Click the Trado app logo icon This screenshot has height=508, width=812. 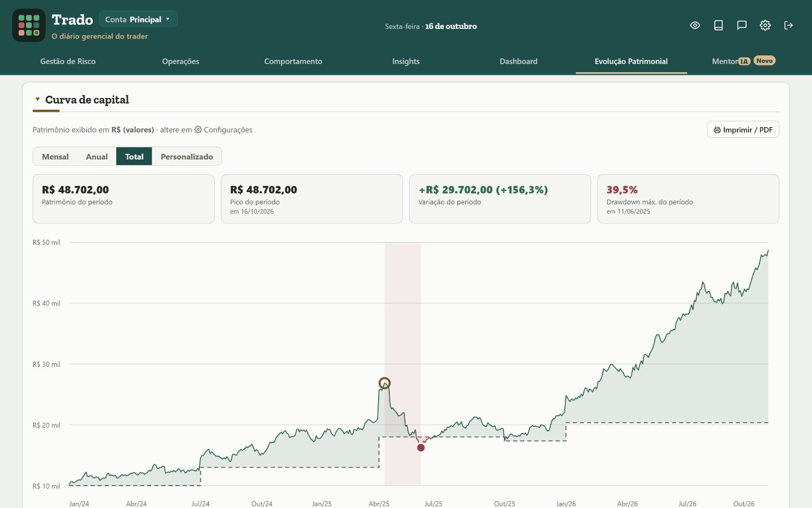tap(29, 25)
